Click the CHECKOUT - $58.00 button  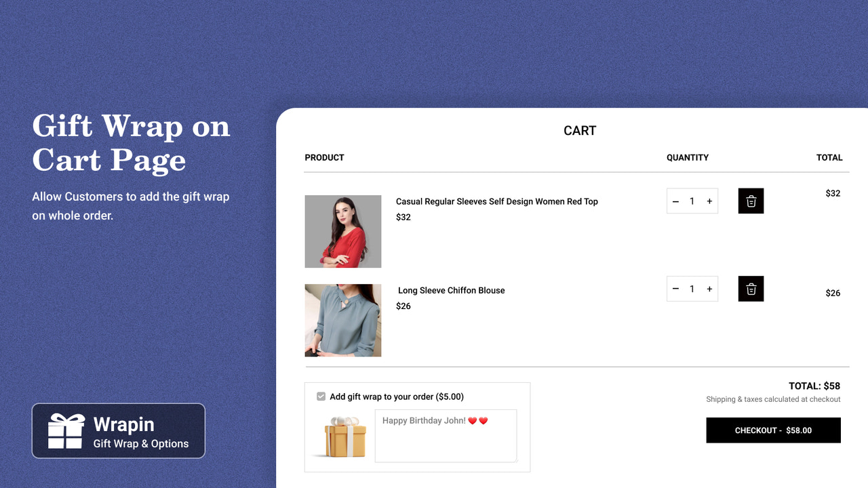tap(773, 430)
